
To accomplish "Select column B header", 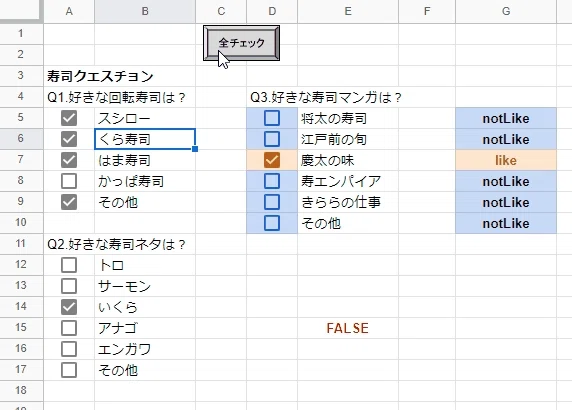I will point(145,11).
